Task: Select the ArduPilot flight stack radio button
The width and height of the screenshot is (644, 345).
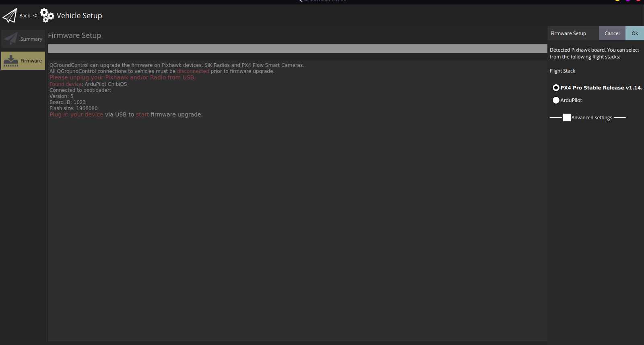Action: tap(556, 100)
